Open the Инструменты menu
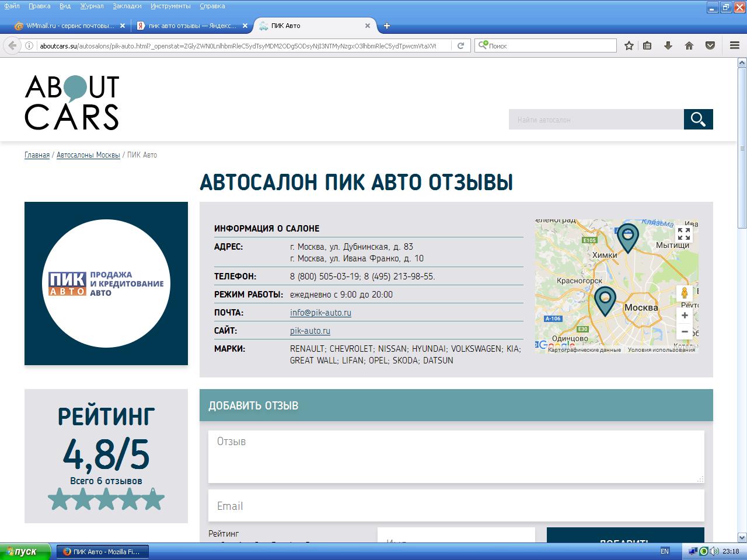Viewport: 747px width, 560px height. 170,6
